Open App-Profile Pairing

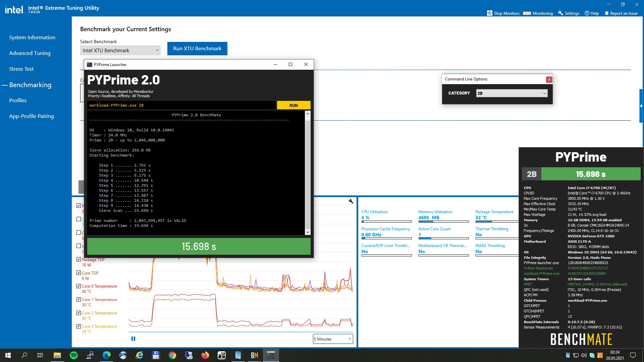(32, 116)
